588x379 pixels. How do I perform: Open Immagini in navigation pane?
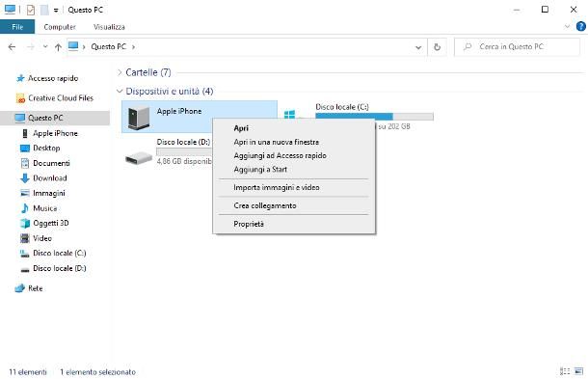click(x=49, y=193)
